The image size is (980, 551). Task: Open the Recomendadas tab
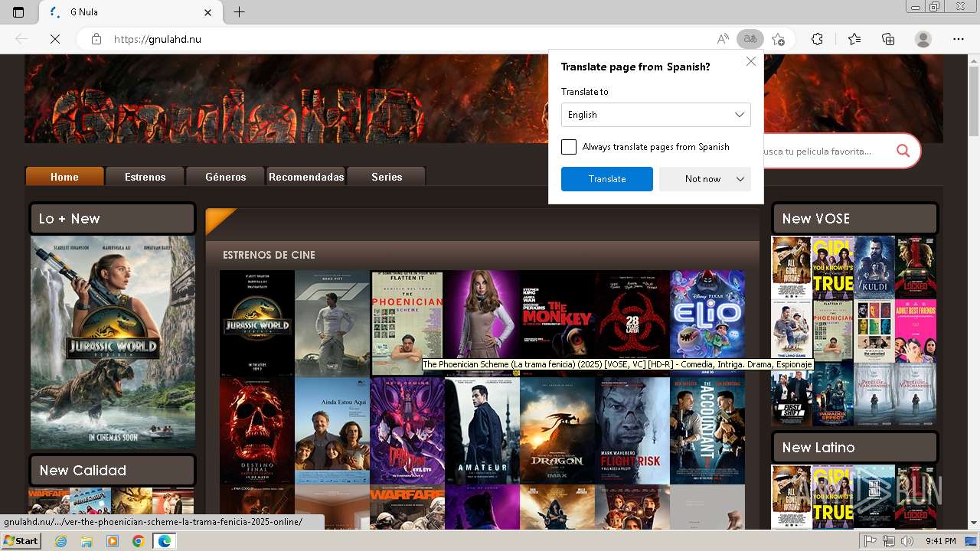point(306,177)
